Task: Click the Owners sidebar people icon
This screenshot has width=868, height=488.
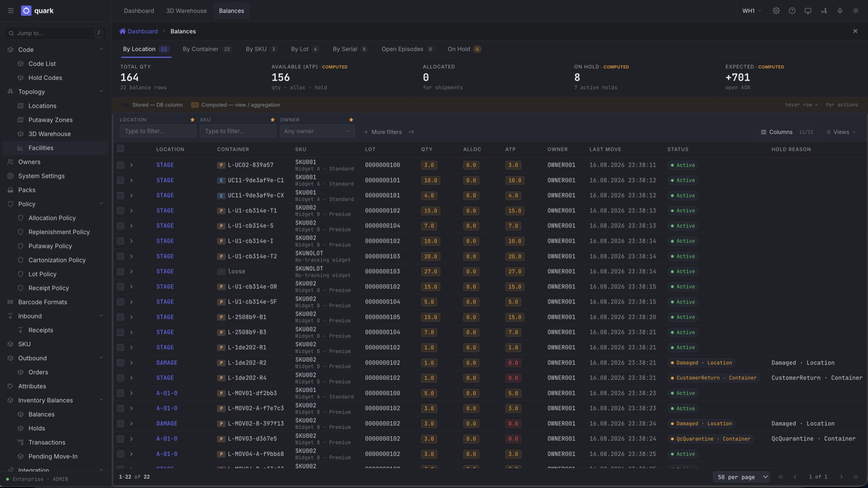Action: [10, 162]
